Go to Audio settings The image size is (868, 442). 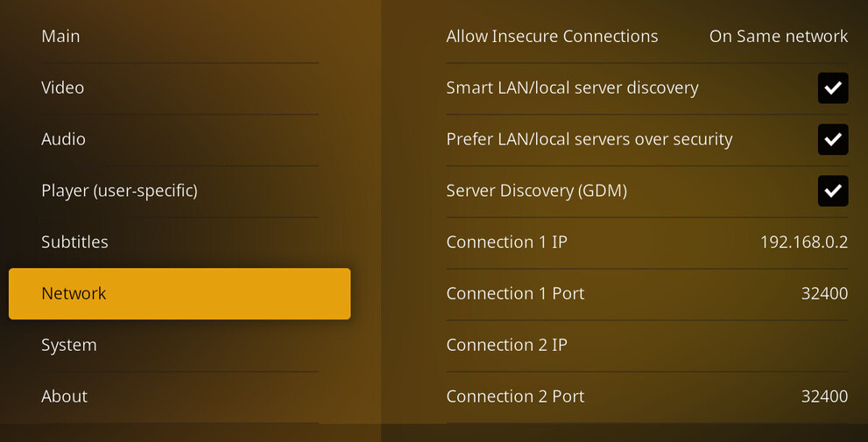(63, 139)
